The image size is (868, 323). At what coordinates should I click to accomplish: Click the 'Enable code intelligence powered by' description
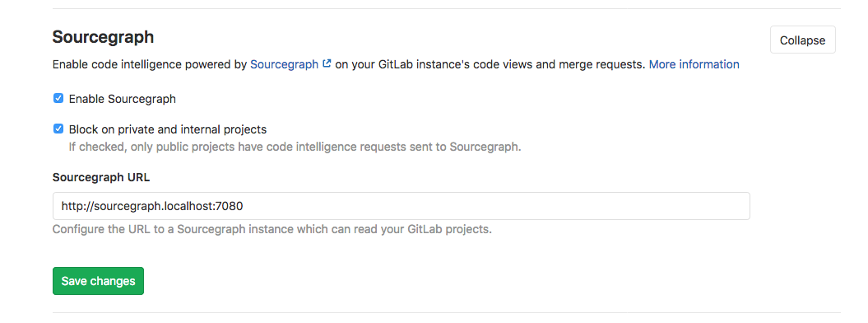coord(150,64)
